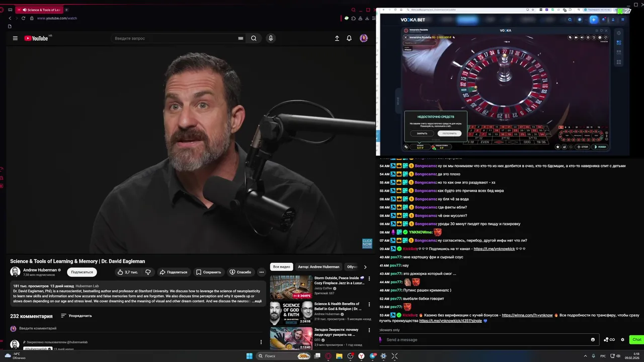
Task: Click favorites star icon in roulette game
Action: tap(557, 147)
